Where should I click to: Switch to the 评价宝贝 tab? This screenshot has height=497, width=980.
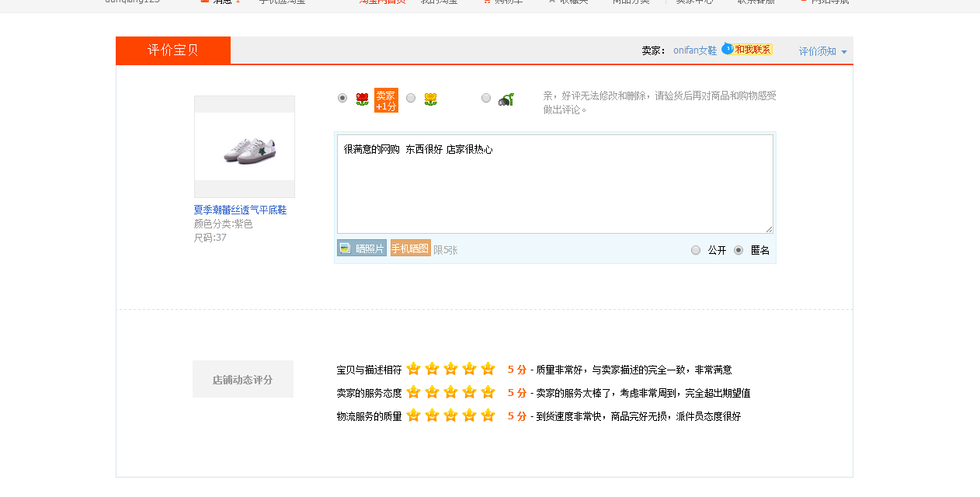[173, 50]
